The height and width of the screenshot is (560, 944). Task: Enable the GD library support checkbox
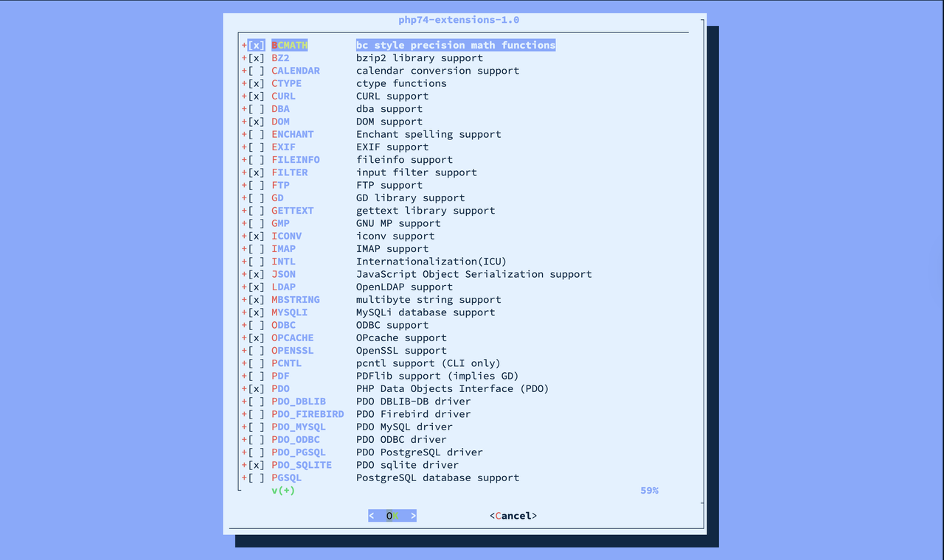click(x=256, y=198)
